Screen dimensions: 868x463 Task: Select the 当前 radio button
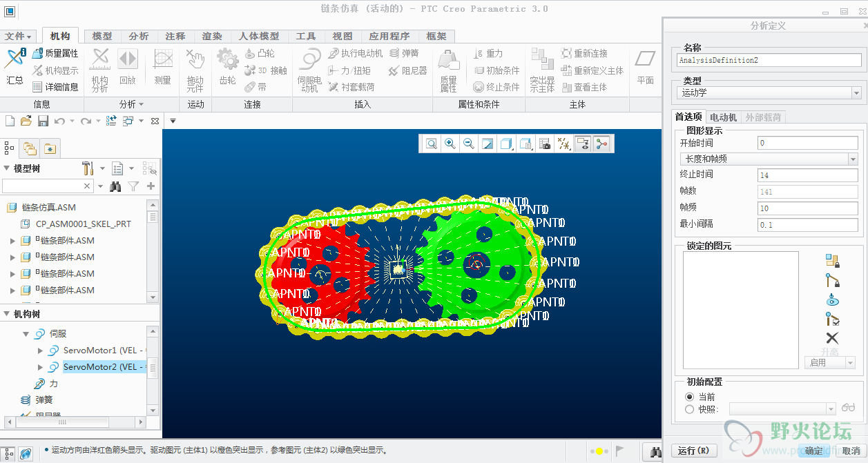(x=689, y=397)
